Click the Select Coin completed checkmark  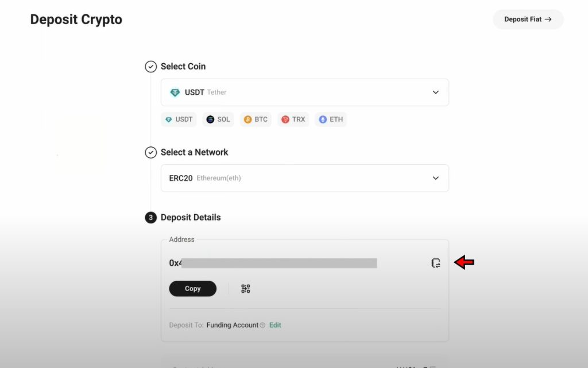point(150,66)
